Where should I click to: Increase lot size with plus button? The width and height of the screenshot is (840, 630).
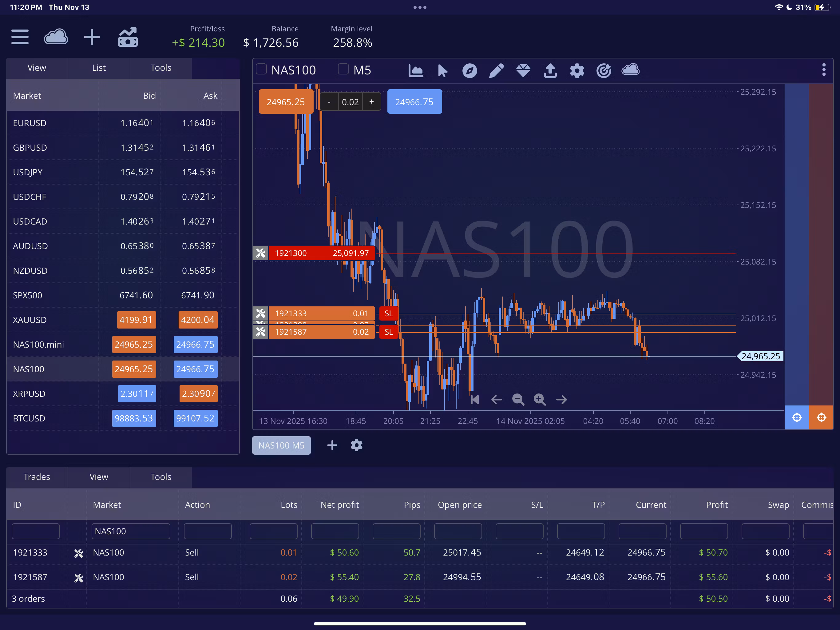point(371,102)
